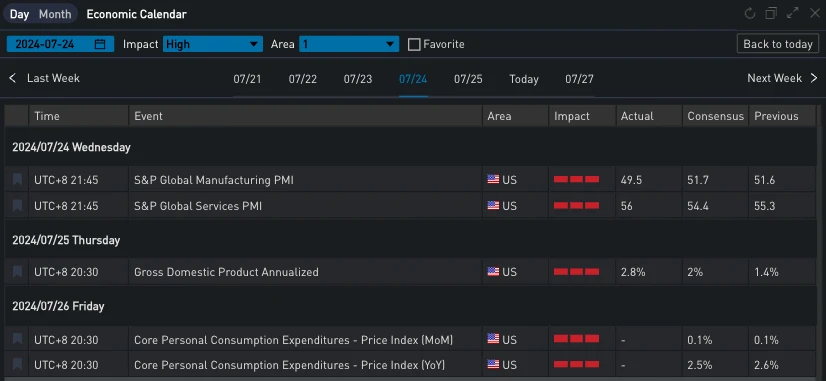Switch to Month view toggle
Screen dimensions: 826x381
click(55, 14)
